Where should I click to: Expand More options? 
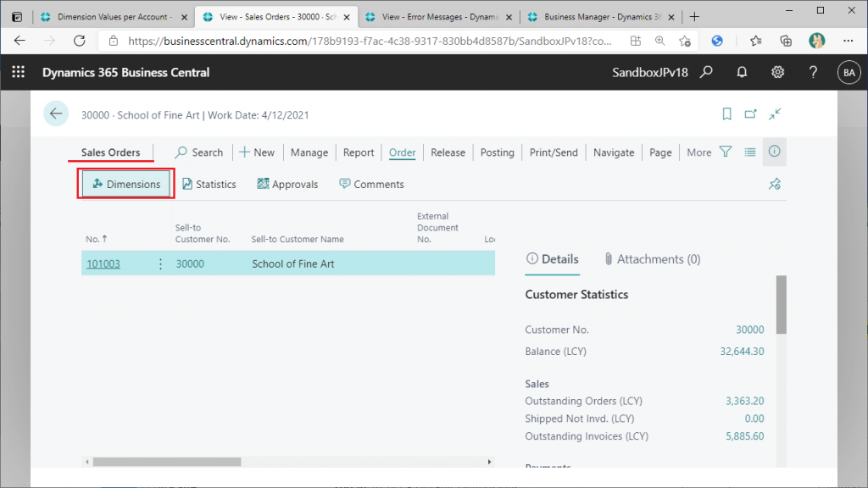tap(699, 152)
